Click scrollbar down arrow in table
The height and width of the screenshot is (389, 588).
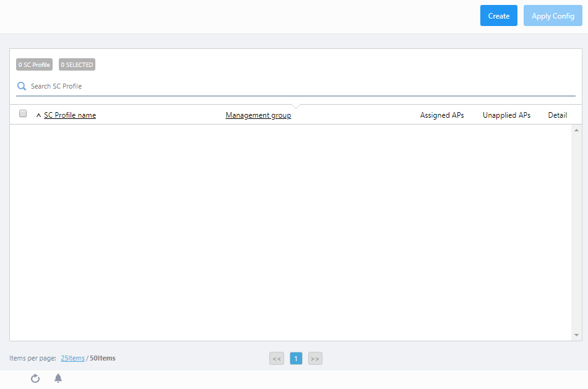[x=576, y=335]
